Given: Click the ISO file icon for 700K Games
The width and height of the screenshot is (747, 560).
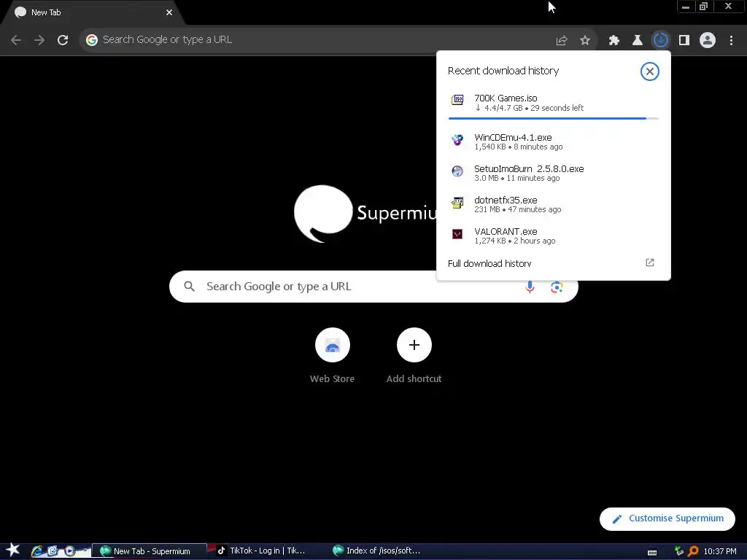Looking at the screenshot, I should pos(457,99).
